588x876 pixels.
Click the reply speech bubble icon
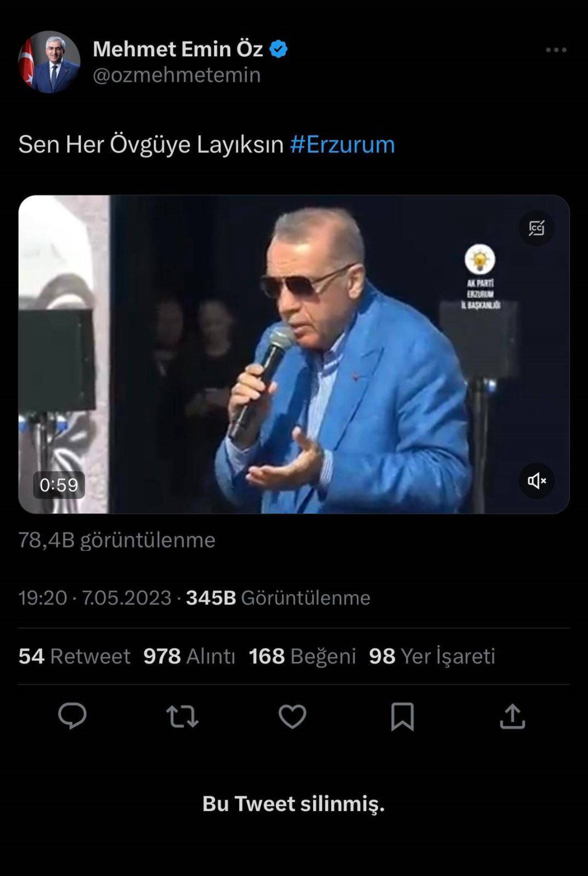point(73,716)
